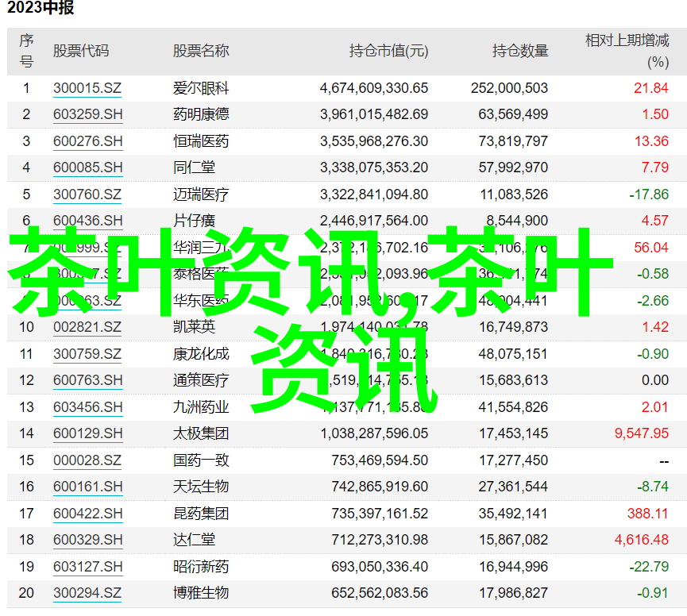The height and width of the screenshot is (616, 687).
Task: Open the 002821.SZ stock link
Action: (87, 327)
